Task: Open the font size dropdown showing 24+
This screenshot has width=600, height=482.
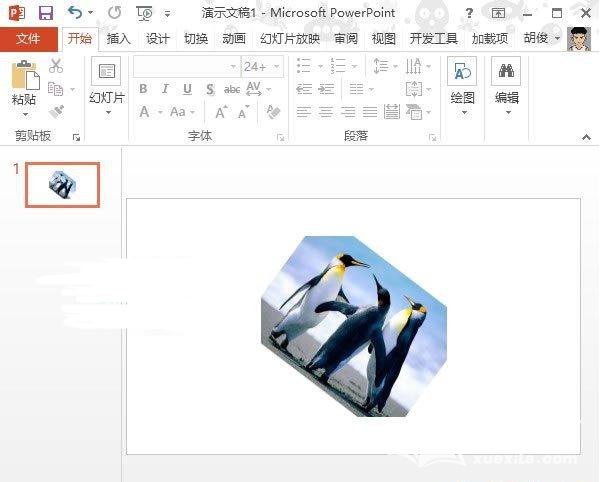Action: pos(262,66)
